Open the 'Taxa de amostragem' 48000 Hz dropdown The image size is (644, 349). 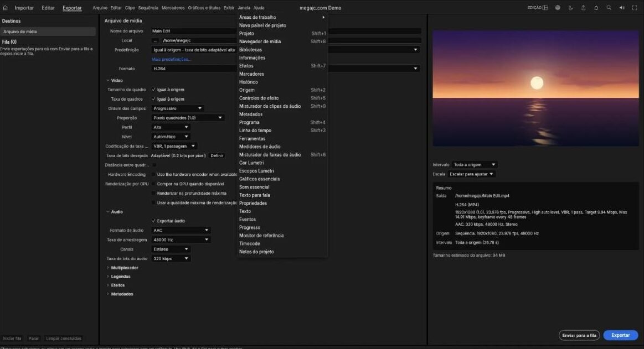181,240
